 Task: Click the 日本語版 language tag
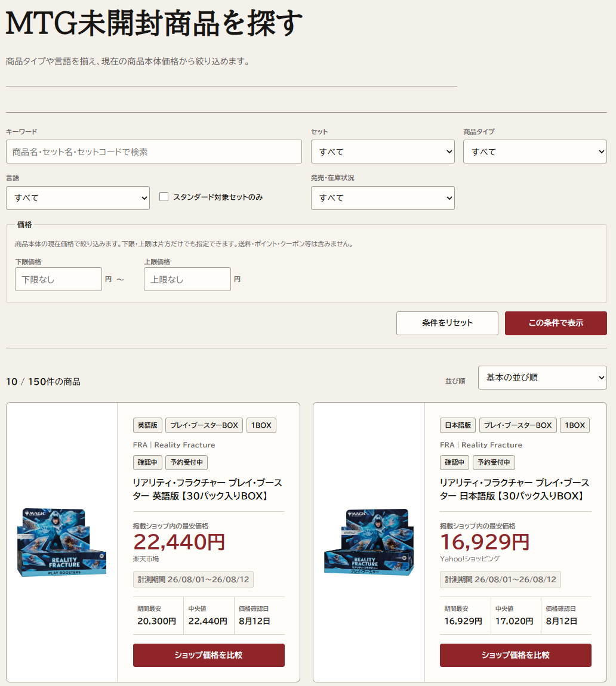[x=458, y=425]
